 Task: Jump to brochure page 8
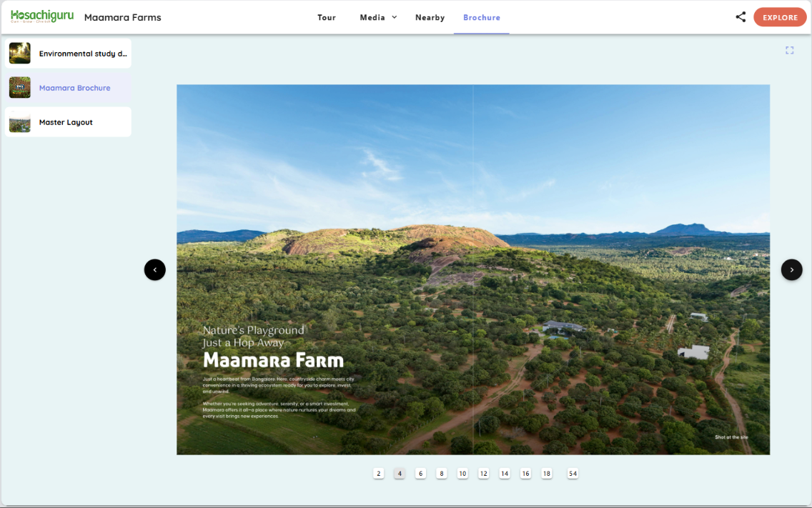point(441,473)
